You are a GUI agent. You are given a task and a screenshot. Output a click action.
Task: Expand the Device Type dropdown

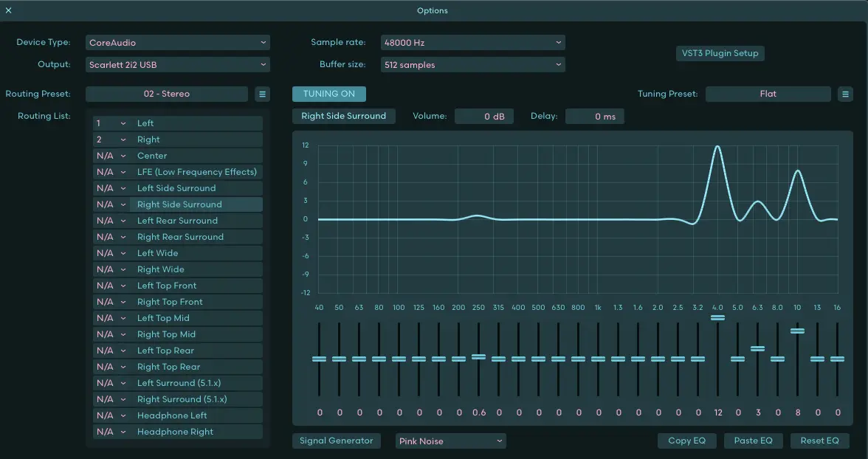[x=178, y=43]
